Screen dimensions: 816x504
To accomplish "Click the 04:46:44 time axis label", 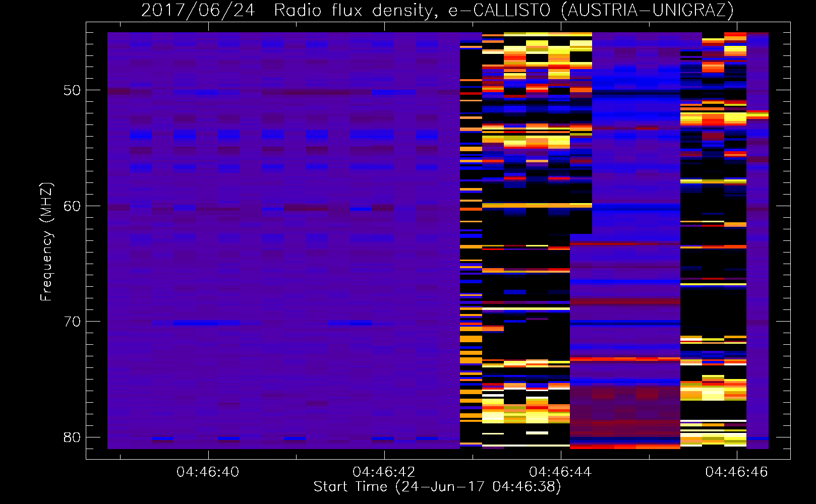I will tap(560, 472).
